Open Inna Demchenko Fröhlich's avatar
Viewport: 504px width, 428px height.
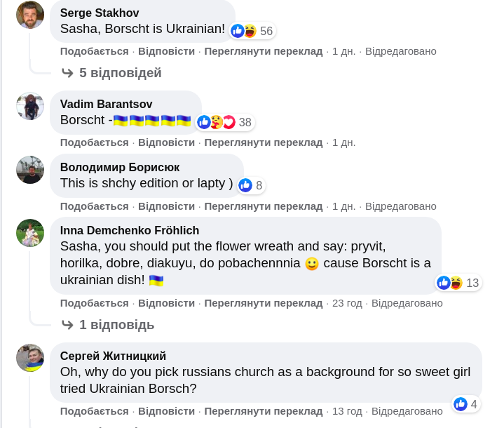click(x=30, y=233)
